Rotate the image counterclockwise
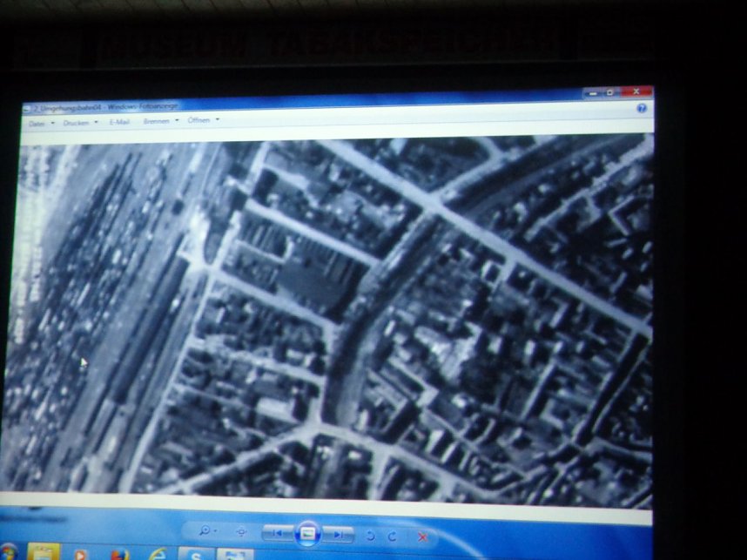 click(370, 536)
